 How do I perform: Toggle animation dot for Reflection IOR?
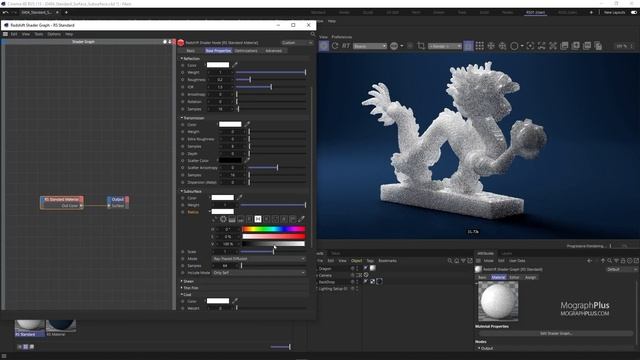(182, 87)
